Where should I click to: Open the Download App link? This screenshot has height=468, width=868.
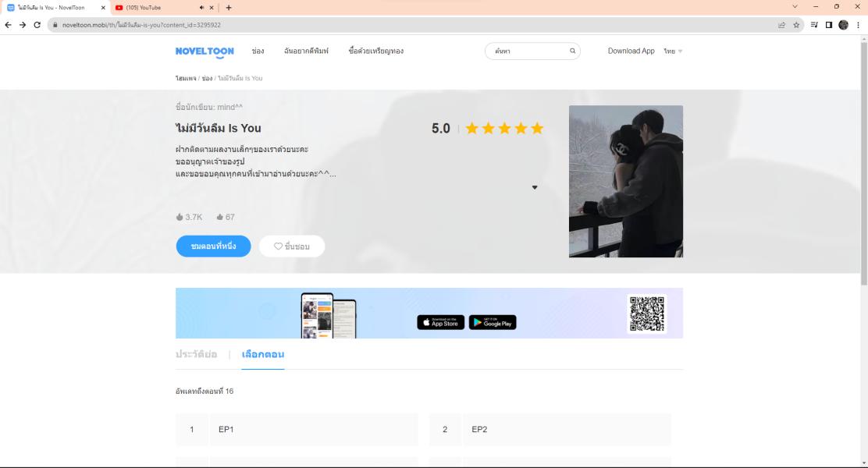[x=631, y=51]
